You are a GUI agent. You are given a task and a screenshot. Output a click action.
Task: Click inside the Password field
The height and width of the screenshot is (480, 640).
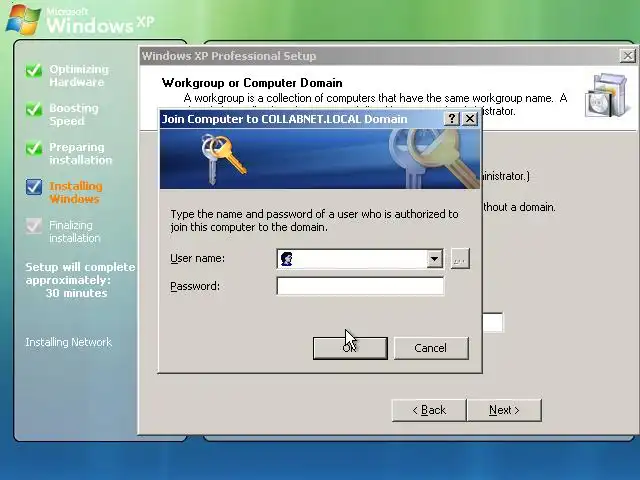(360, 286)
